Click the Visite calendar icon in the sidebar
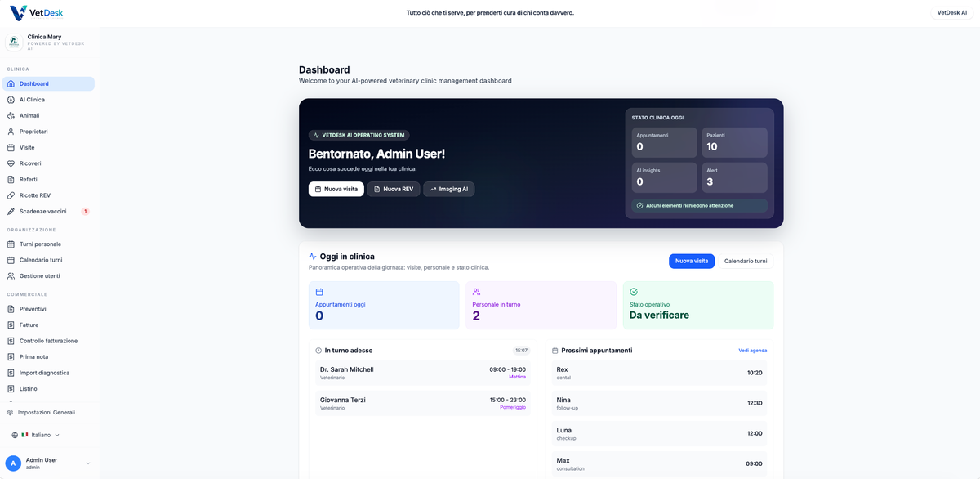This screenshot has height=479, width=980. 11,147
